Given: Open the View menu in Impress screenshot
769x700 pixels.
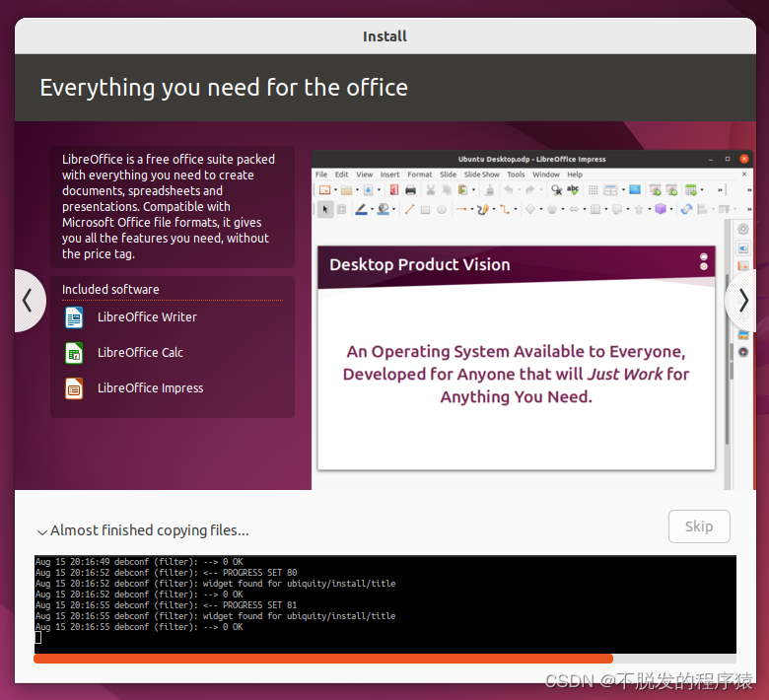Looking at the screenshot, I should pyautogui.click(x=364, y=175).
